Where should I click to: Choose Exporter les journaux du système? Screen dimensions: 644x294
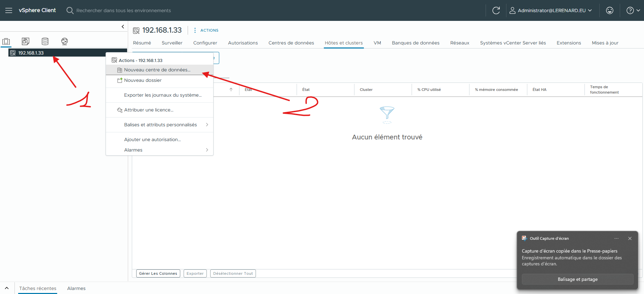click(x=159, y=95)
